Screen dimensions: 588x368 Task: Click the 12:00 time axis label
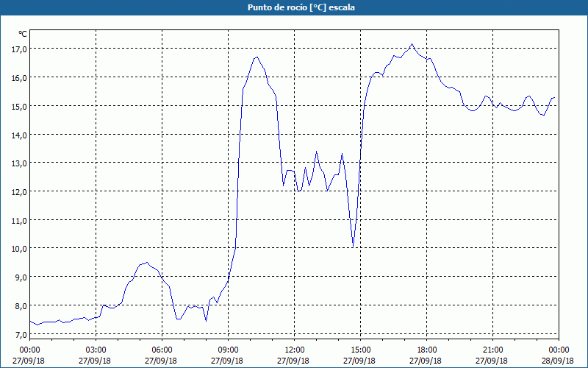[x=295, y=350]
